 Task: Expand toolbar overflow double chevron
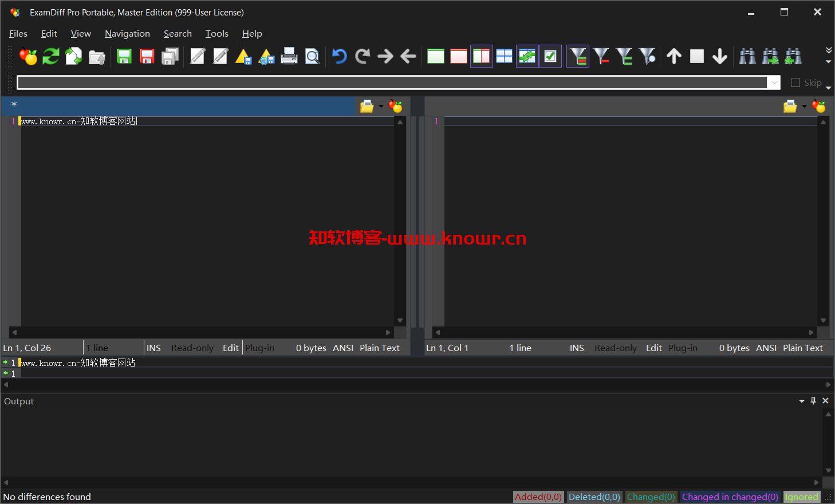pos(828,50)
